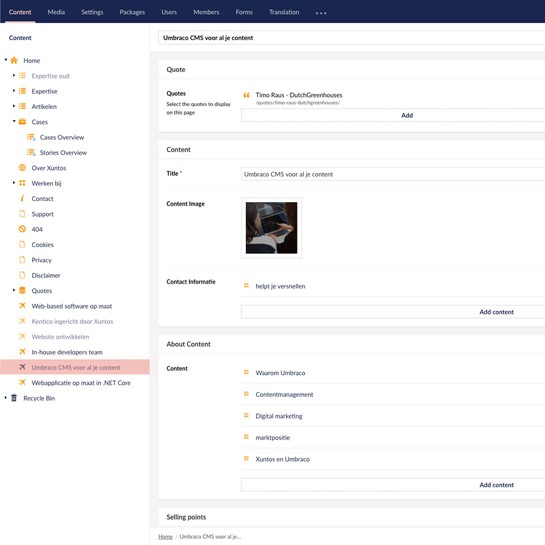Open the Translation section tab

284,12
